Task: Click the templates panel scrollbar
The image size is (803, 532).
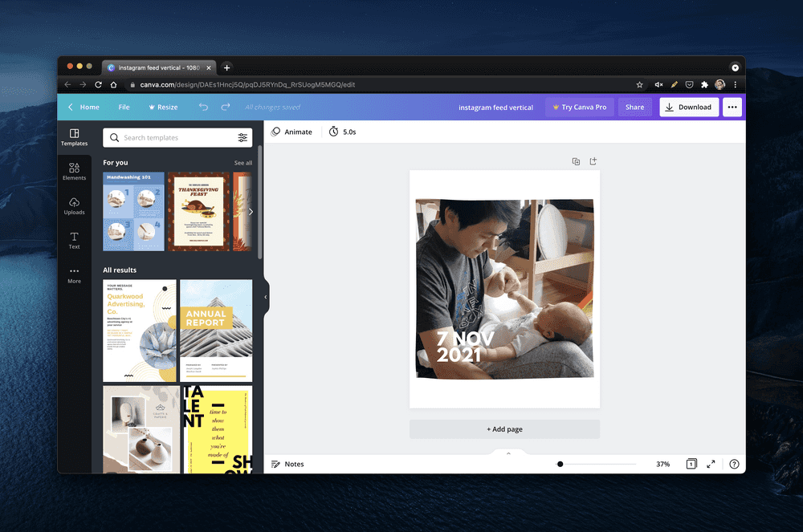Action: pos(259,202)
